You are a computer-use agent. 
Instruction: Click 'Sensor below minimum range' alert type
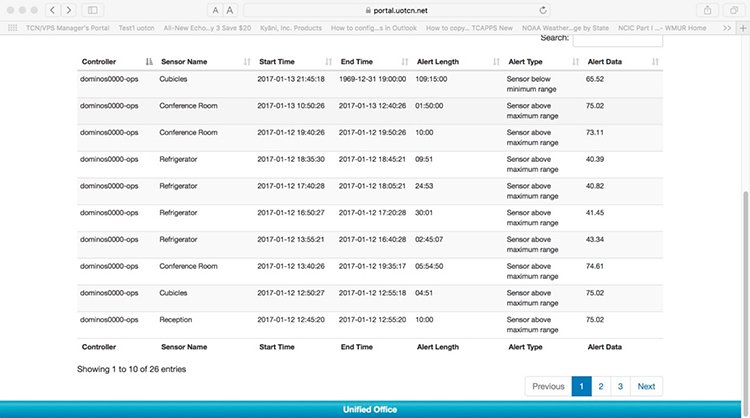531,84
